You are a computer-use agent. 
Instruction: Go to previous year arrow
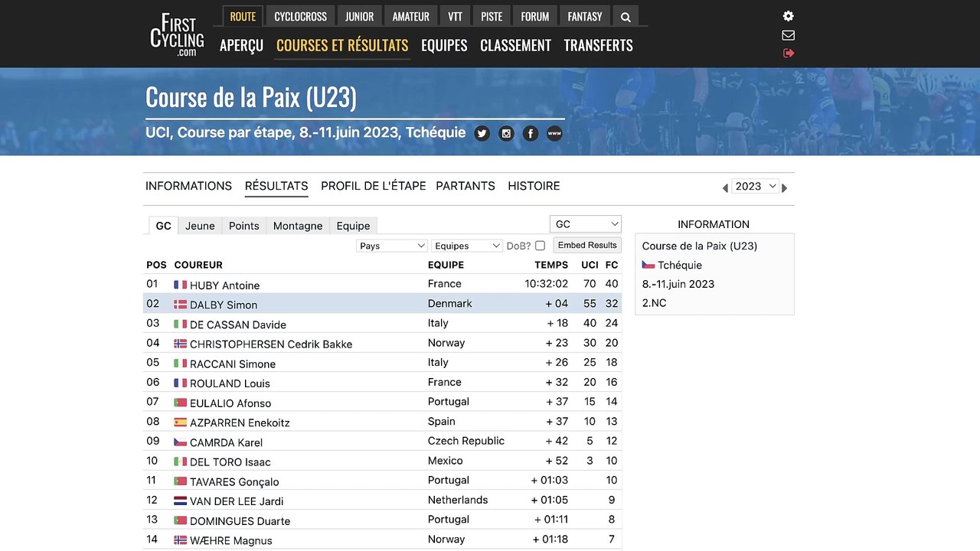725,187
